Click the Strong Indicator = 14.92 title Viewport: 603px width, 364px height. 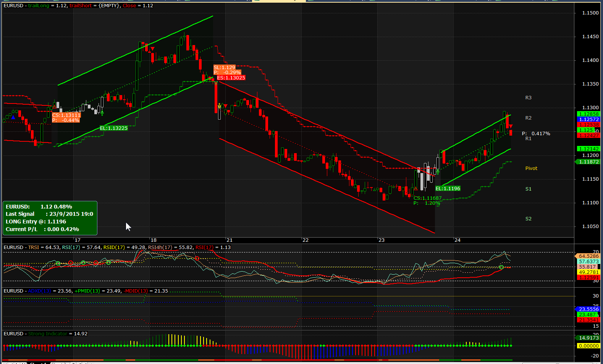coord(58,333)
